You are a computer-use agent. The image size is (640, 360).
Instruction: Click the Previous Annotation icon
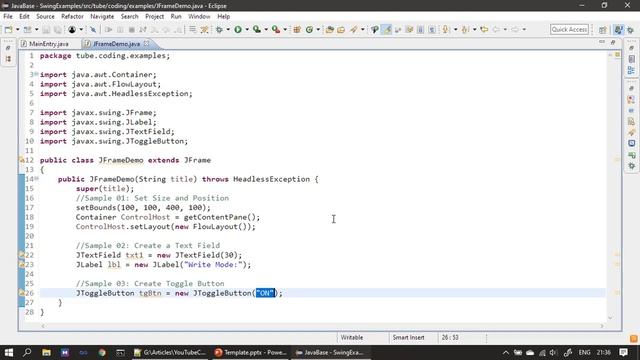[x=465, y=29]
